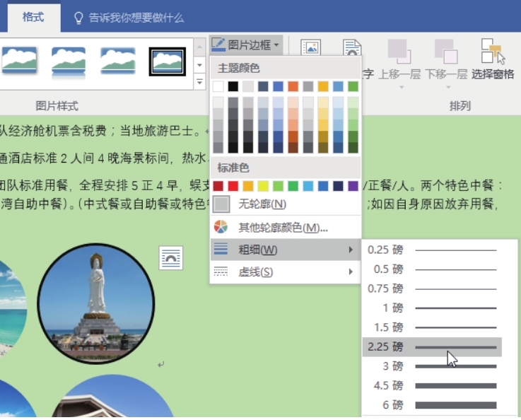Viewport: 521px width, 420px height.
Task: Select the first picture style thumbnail
Action: pyautogui.click(x=19, y=61)
